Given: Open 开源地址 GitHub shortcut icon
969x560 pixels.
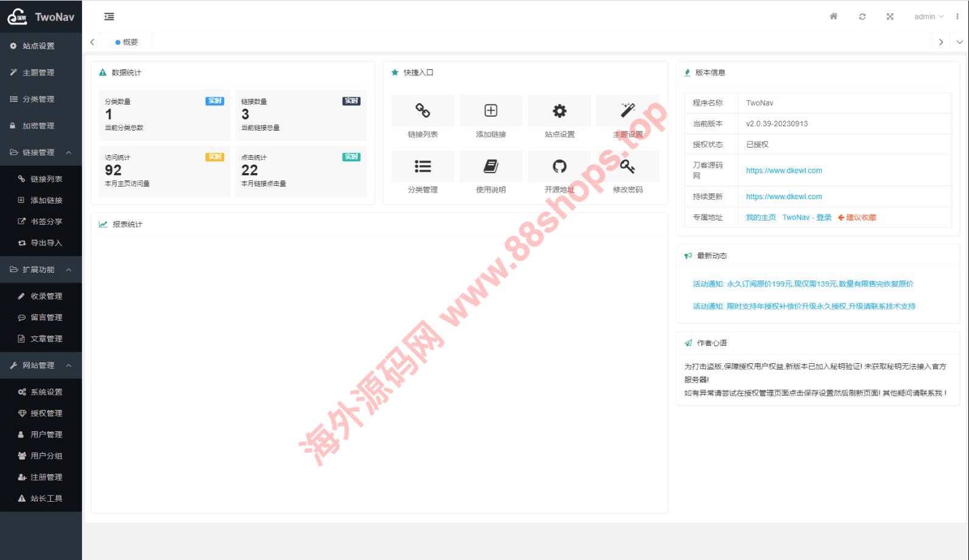Looking at the screenshot, I should [x=559, y=166].
